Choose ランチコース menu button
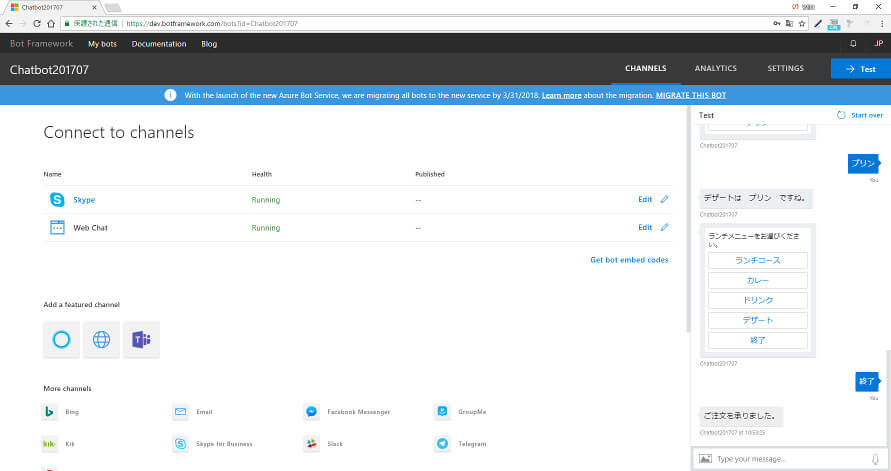Viewport: 891px width, 471px height. (757, 260)
